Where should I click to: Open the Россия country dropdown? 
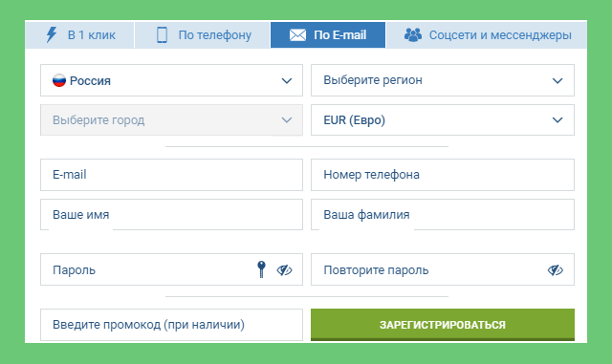pos(171,80)
